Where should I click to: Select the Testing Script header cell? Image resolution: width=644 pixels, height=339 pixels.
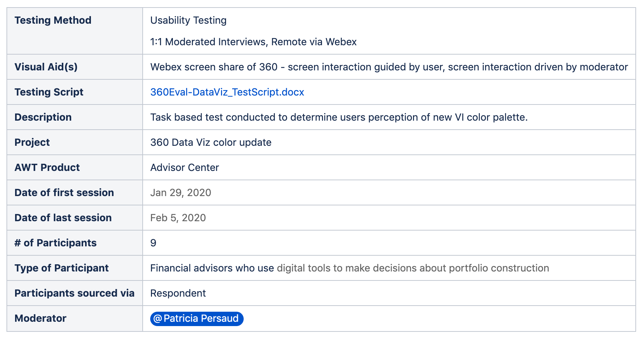point(75,92)
